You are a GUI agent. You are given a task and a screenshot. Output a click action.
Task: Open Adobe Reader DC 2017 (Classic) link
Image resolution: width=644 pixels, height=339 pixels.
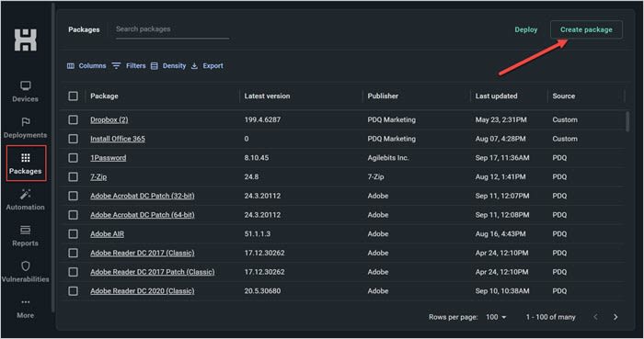coord(143,253)
